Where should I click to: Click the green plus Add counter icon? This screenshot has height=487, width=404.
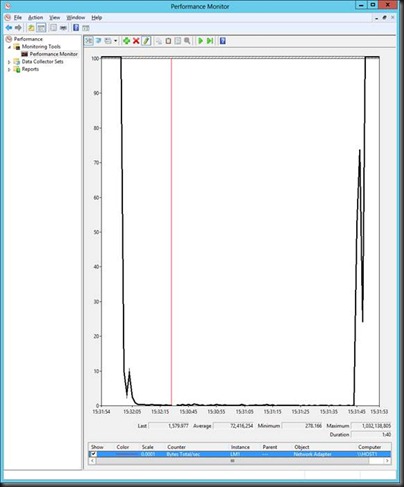point(126,41)
